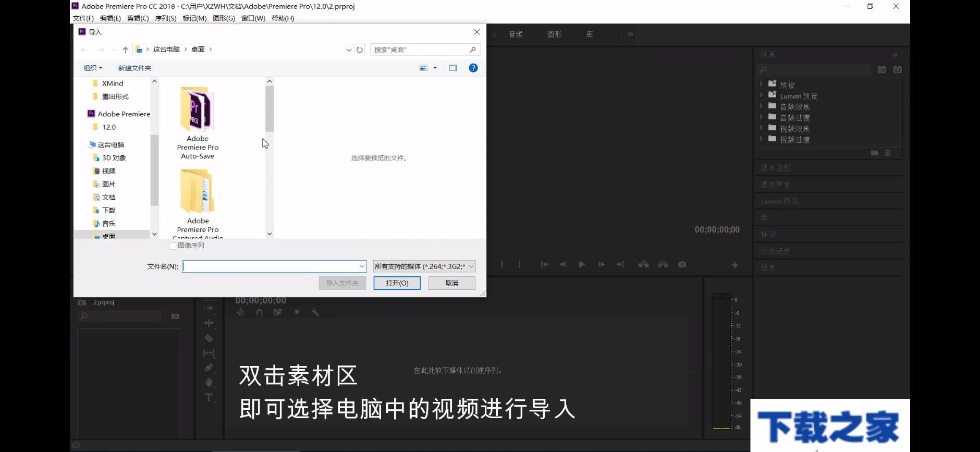Refresh the folder listing in import dialog

click(360, 50)
